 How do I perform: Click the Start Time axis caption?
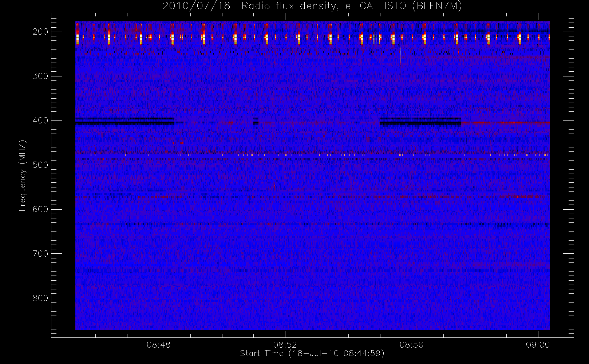(312, 353)
